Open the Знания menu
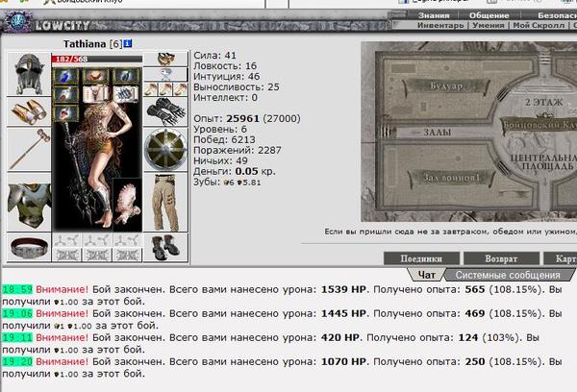577x392 pixels. [434, 15]
